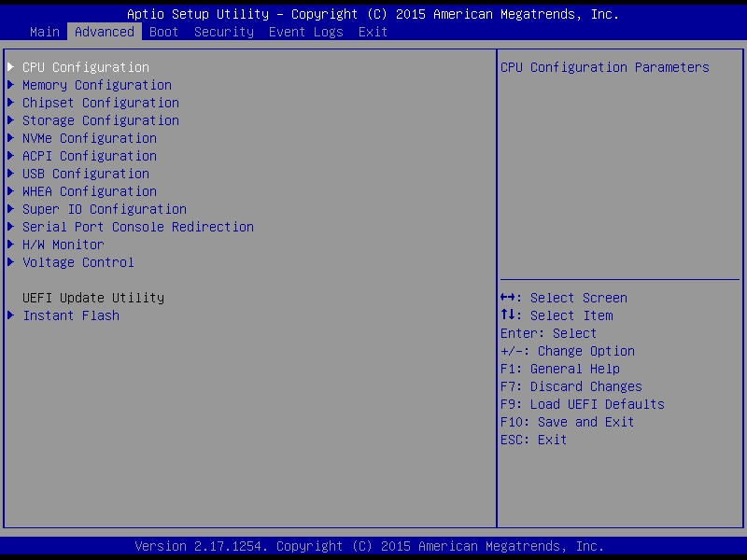Open the Main tab
Image resolution: width=747 pixels, height=560 pixels.
pos(44,32)
